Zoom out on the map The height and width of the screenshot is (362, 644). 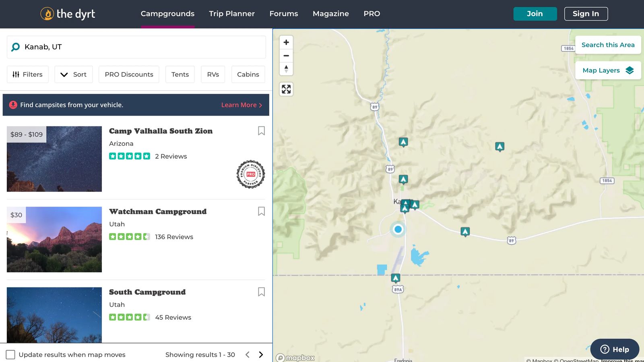(286, 56)
